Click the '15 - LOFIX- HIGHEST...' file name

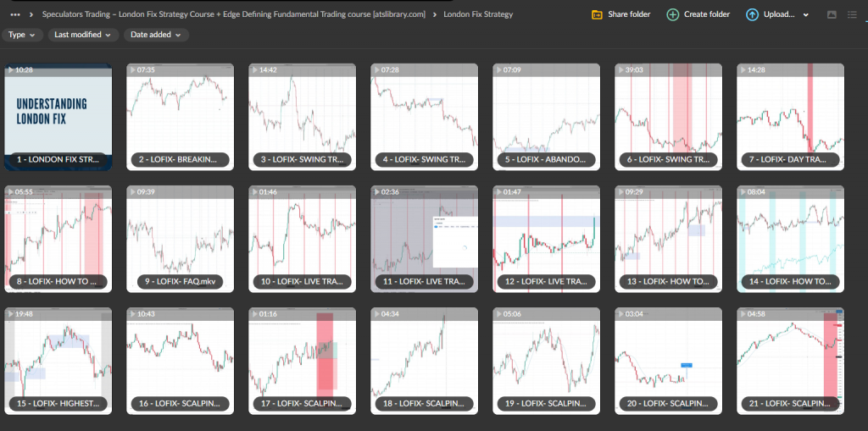[58, 403]
